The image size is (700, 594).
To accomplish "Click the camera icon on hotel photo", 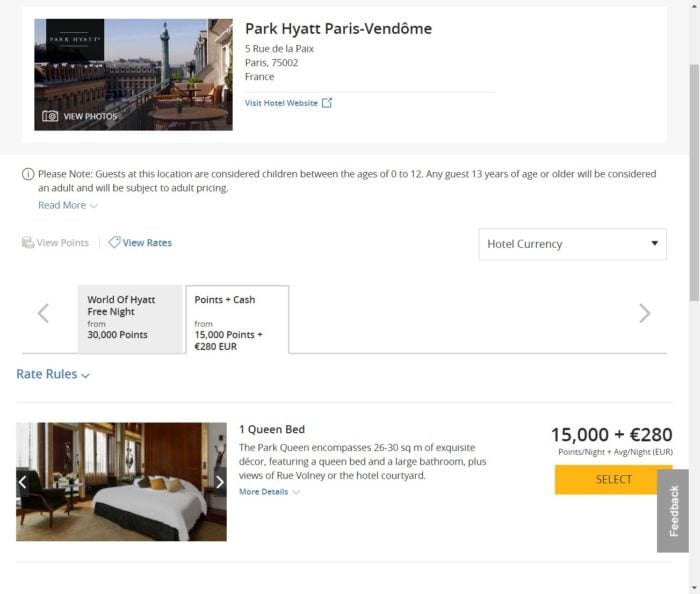I will [50, 116].
